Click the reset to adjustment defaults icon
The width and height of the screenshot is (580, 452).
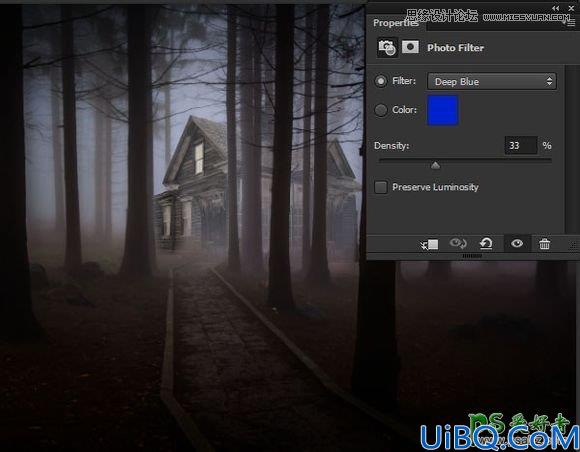pyautogui.click(x=486, y=244)
